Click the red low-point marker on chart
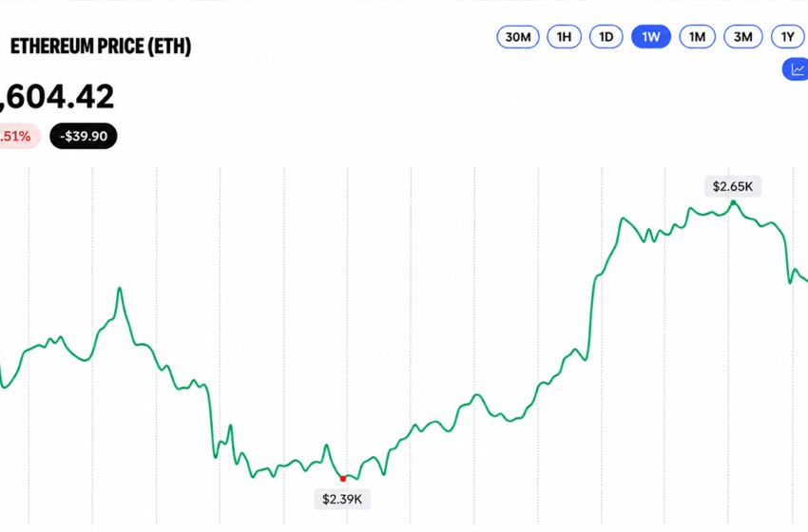The image size is (808, 532). pos(343,479)
